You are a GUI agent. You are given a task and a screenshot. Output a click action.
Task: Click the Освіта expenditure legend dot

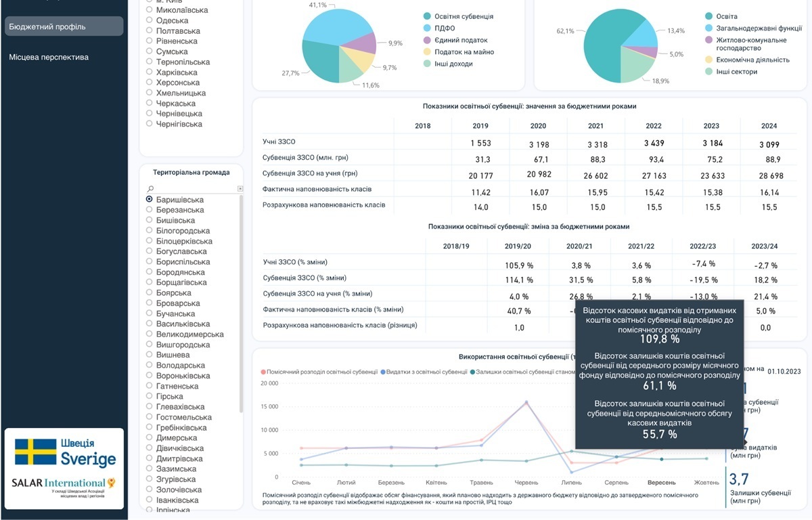click(708, 16)
